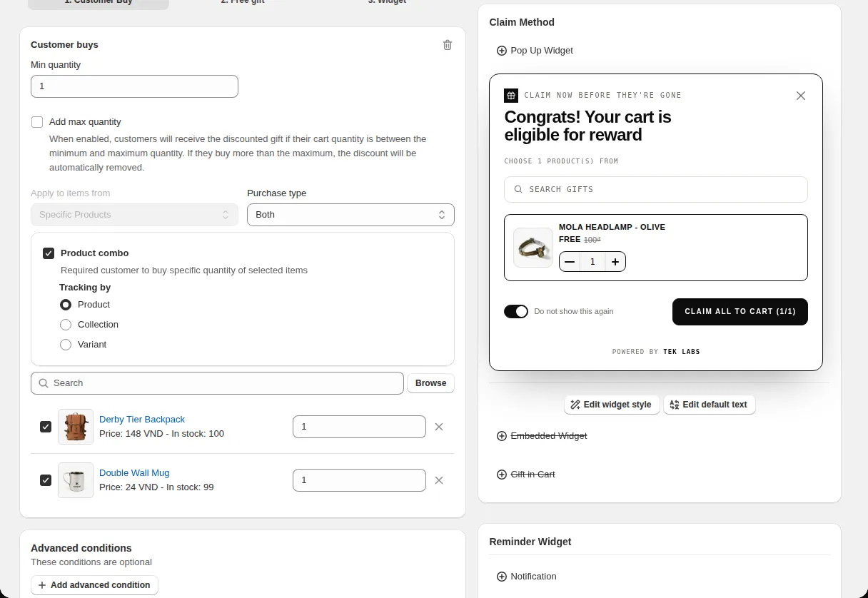This screenshot has height=598, width=868.
Task: Uncheck the Double Wall Mug checkbox
Action: (x=46, y=480)
